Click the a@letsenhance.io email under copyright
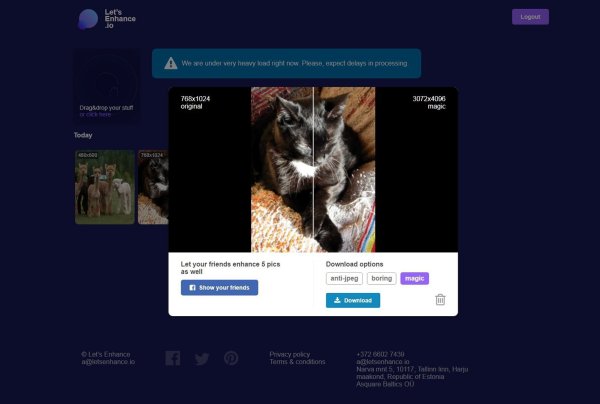600x404 pixels. [108, 362]
